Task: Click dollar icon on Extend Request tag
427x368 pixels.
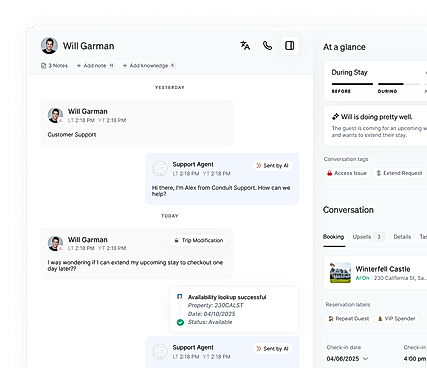Action: [379, 173]
